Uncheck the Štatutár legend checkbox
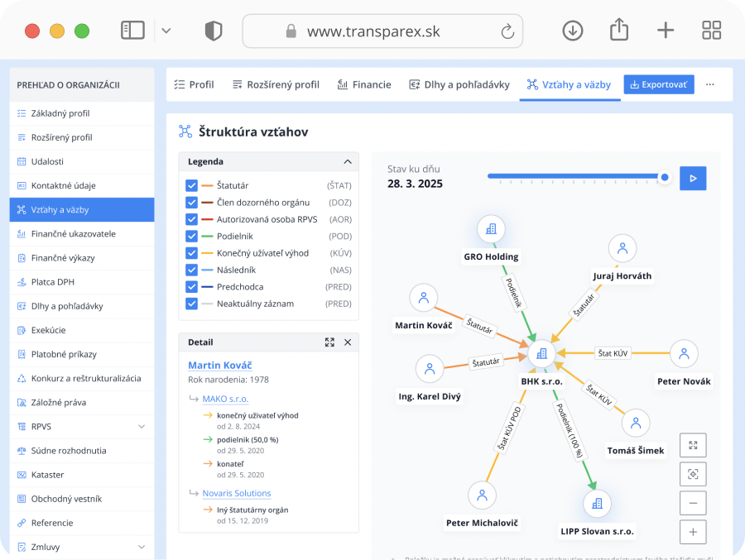 192,186
